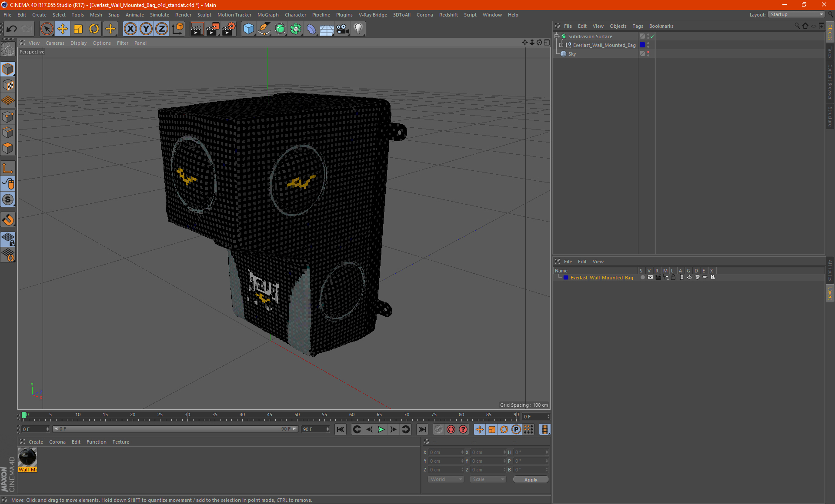The height and width of the screenshot is (504, 835).
Task: Switch to Texture mode
Action: pyautogui.click(x=8, y=85)
